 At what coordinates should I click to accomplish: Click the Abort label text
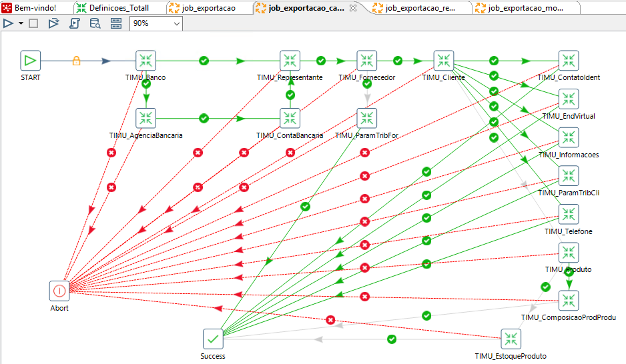point(59,308)
